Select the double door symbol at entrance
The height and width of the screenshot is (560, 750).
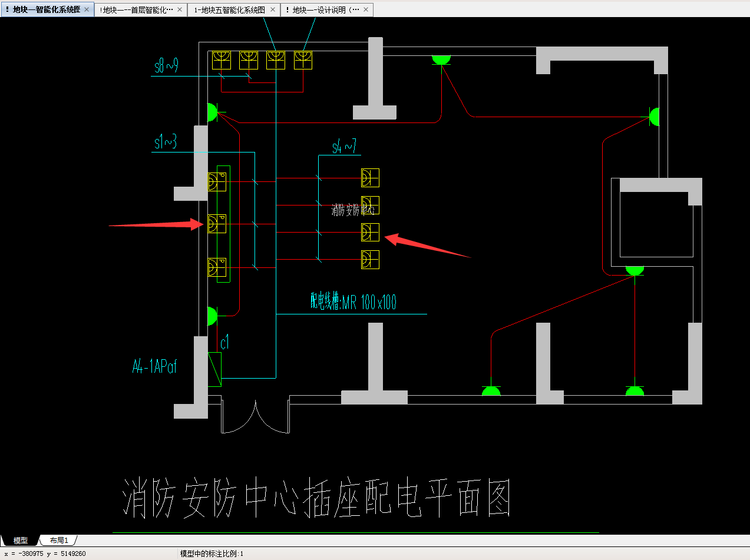pyautogui.click(x=255, y=416)
